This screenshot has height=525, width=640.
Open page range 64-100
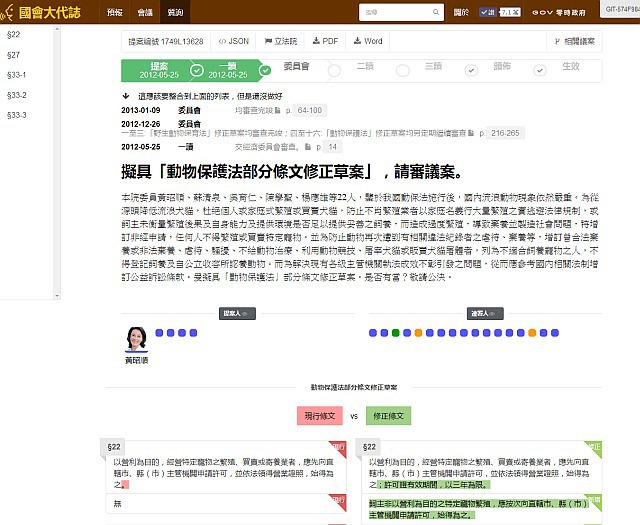(310, 110)
